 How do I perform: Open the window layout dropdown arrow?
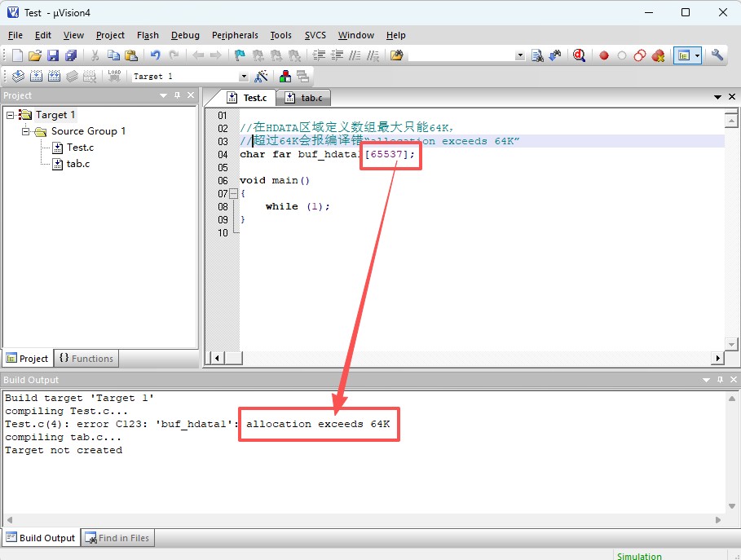(698, 55)
